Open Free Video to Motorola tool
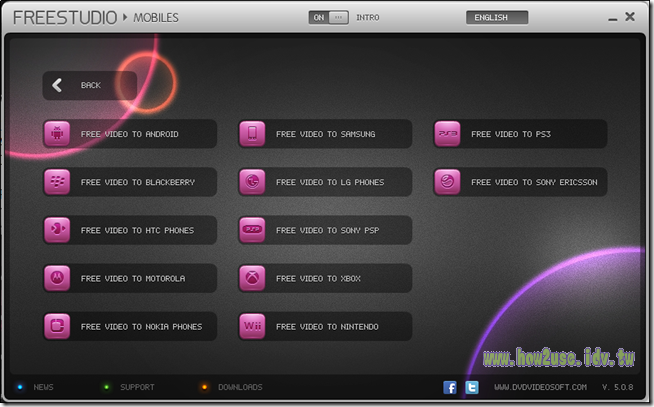 [x=130, y=278]
